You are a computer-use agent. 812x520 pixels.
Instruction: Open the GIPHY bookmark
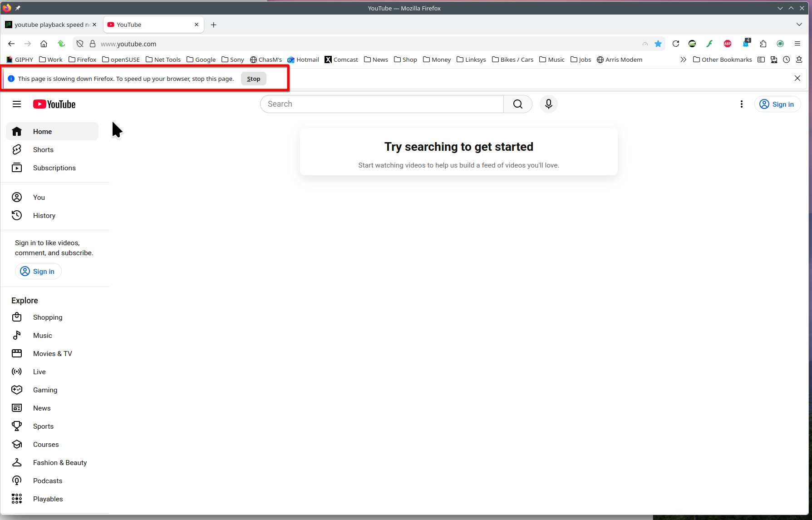tap(20, 59)
